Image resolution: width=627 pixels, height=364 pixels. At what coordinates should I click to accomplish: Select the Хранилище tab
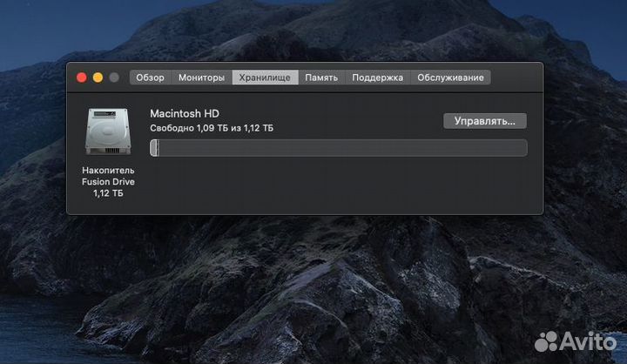(265, 78)
